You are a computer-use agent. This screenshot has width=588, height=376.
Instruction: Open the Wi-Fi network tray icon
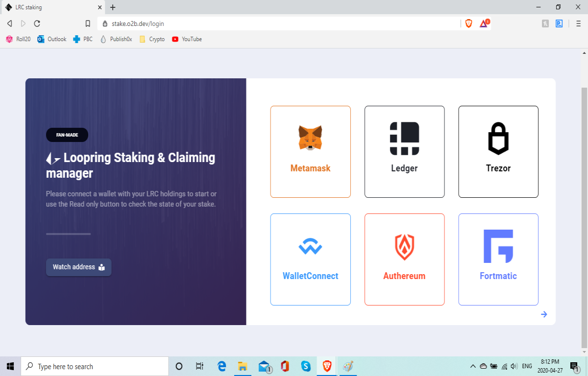point(505,366)
